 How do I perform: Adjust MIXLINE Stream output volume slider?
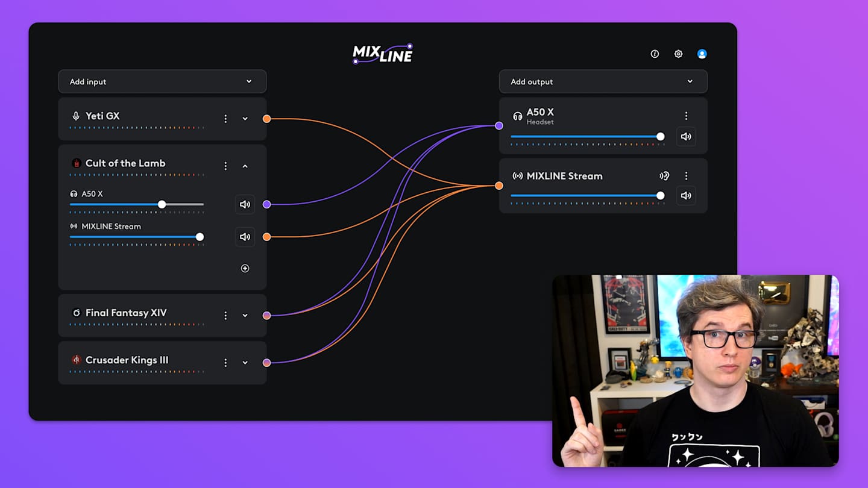tap(588, 196)
